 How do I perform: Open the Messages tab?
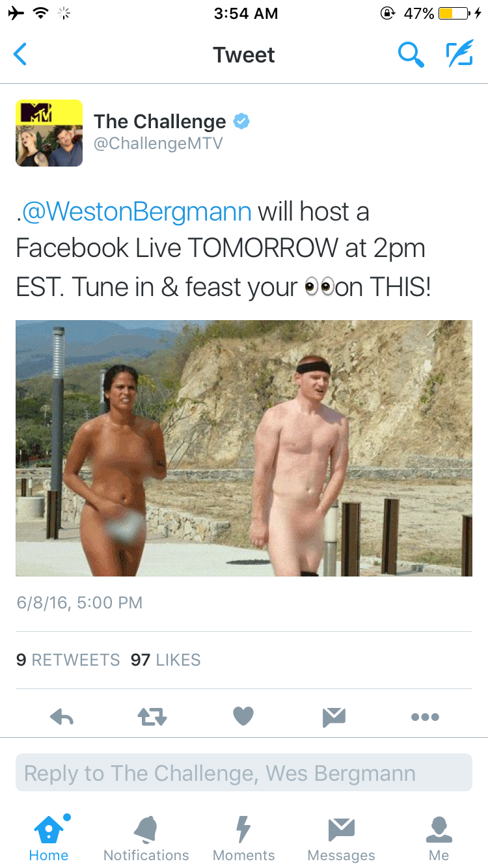coord(342,838)
